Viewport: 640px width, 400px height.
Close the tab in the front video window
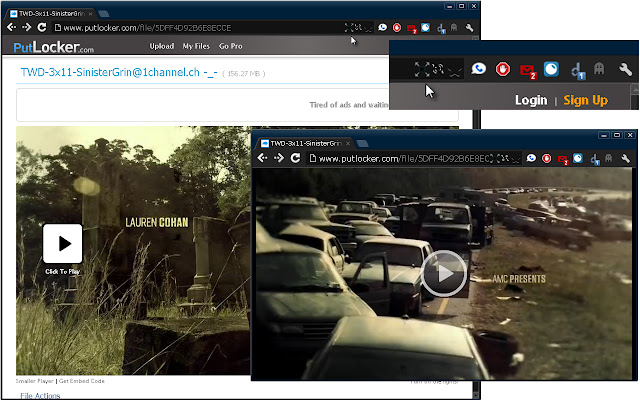tap(348, 143)
